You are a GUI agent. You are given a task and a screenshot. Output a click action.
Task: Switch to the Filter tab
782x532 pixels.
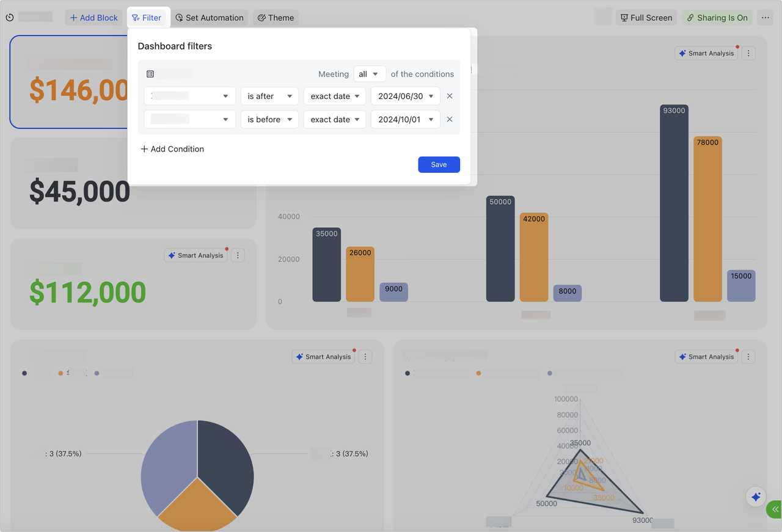(x=148, y=18)
